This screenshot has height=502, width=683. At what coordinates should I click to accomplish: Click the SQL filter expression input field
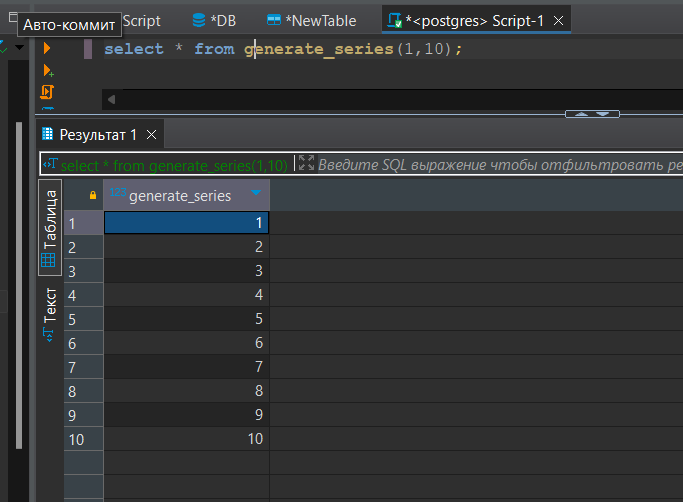tap(500, 165)
